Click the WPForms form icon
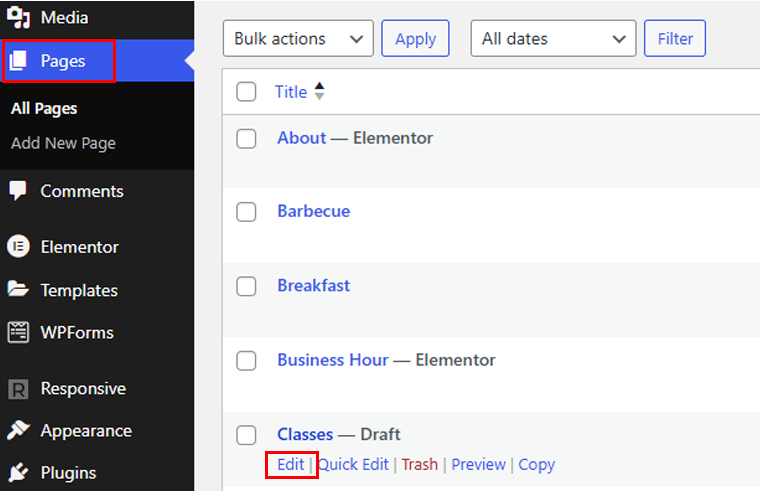This screenshot has height=491, width=760. (x=18, y=333)
